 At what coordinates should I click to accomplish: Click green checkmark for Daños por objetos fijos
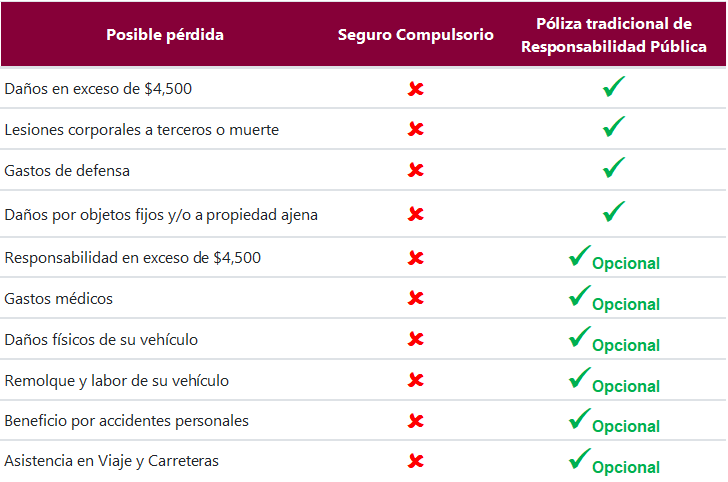pos(614,212)
